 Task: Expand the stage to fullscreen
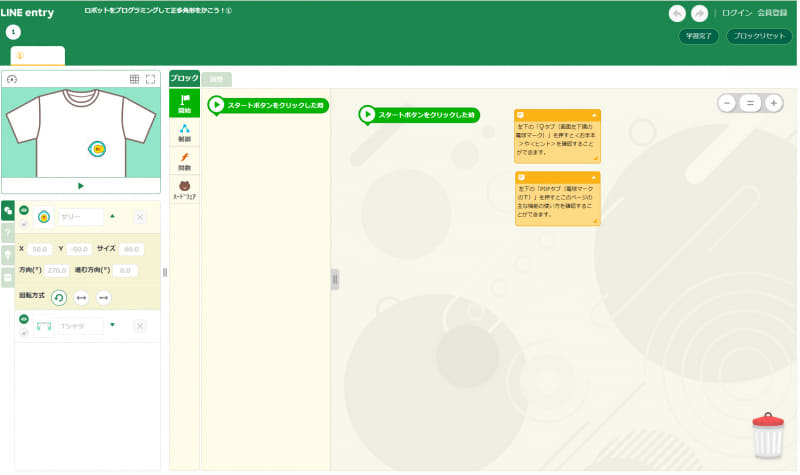tap(151, 79)
